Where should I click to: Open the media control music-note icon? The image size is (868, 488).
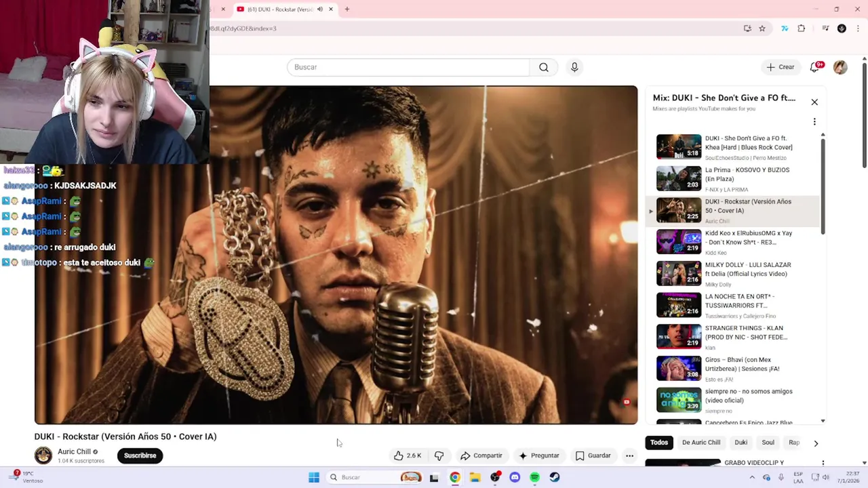tap(825, 28)
